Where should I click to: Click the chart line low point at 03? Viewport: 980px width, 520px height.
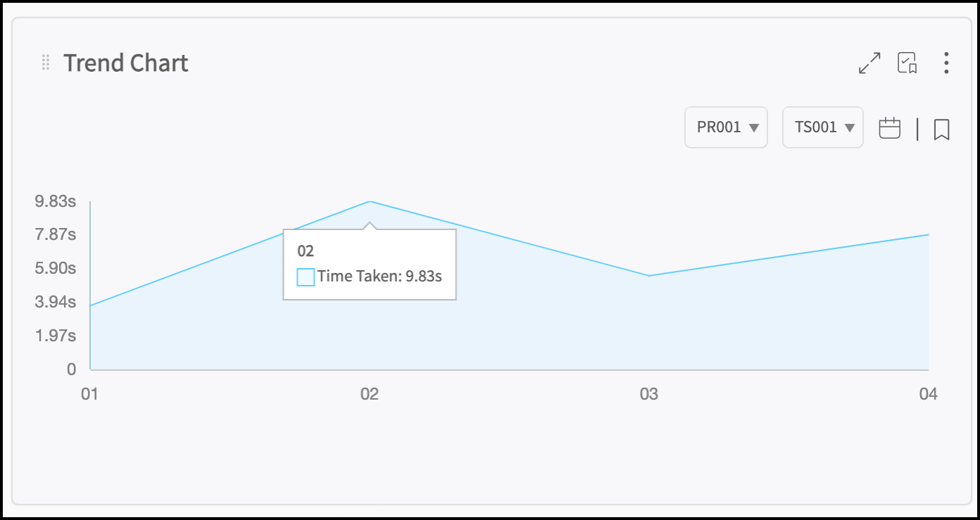(x=649, y=275)
